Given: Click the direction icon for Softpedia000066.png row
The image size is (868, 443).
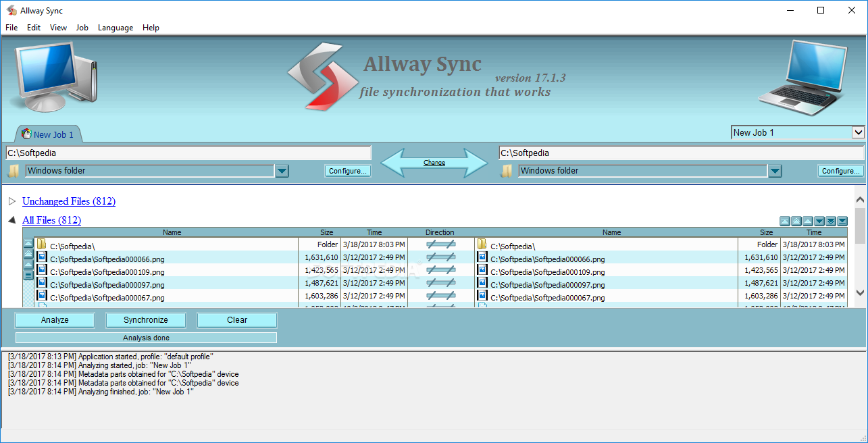Looking at the screenshot, I should (440, 257).
